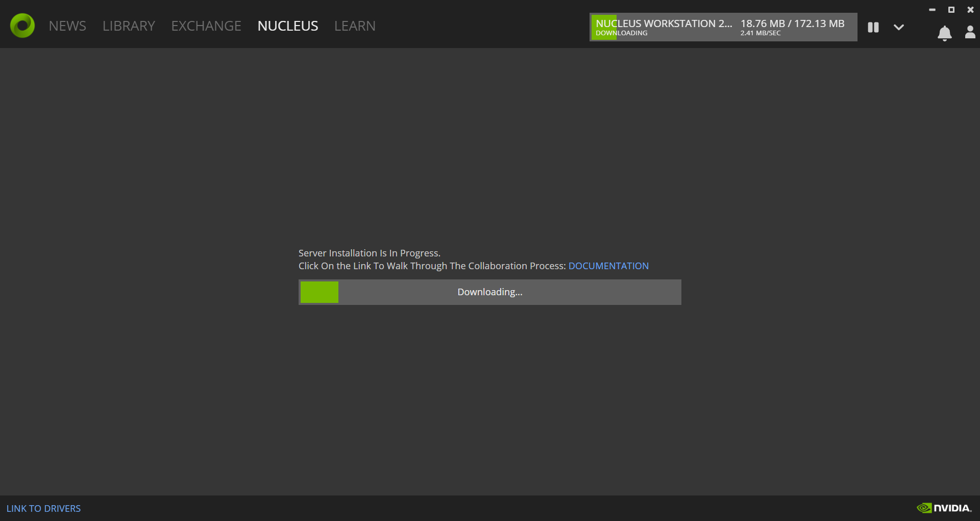
Task: Click the Nucleus Workstation download status bar
Action: (x=723, y=27)
